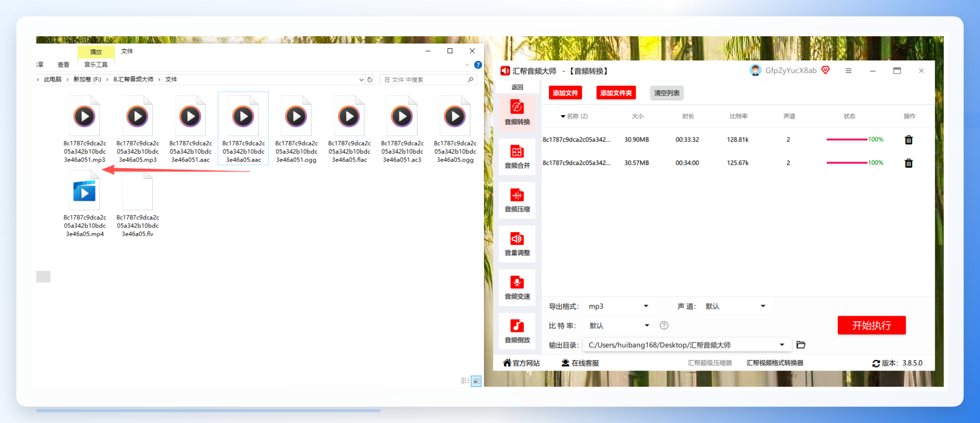Viewport: 980px width, 423px height.
Task: Click the 125.67k bitrate value
Action: pyautogui.click(x=738, y=163)
